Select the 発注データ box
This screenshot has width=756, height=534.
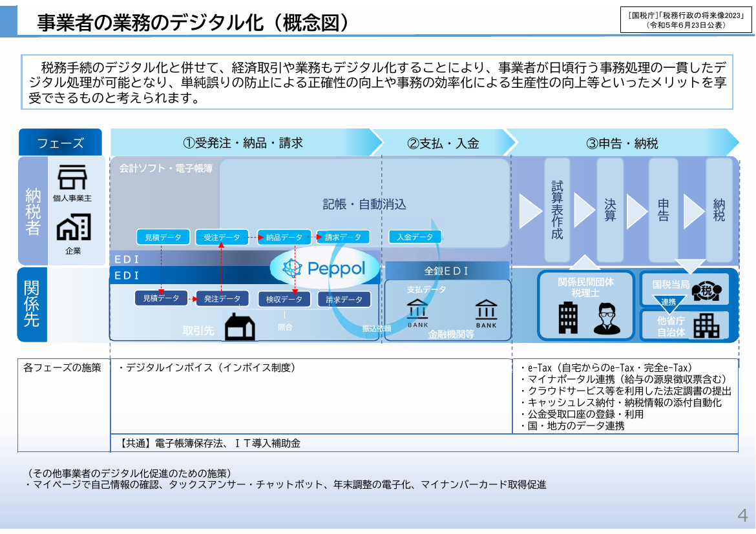(x=222, y=299)
